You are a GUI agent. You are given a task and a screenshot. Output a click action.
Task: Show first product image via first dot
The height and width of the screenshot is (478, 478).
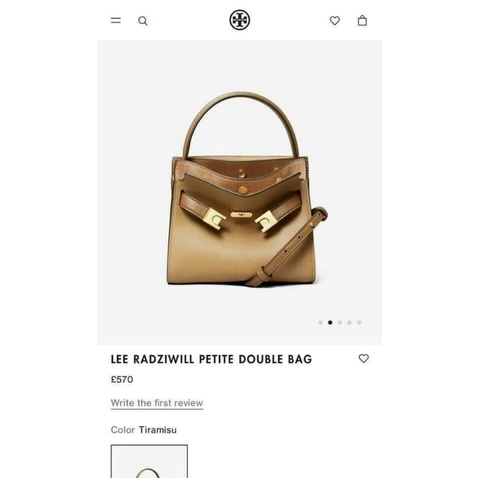320,322
